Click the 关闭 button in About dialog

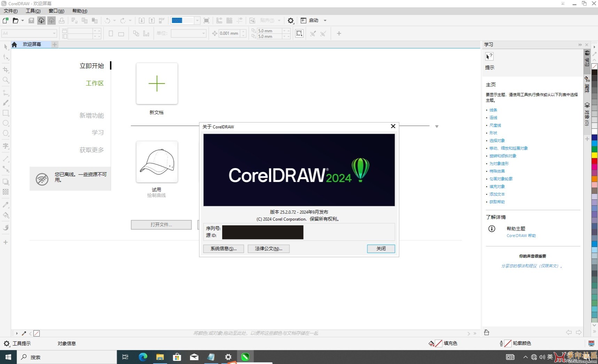click(381, 248)
